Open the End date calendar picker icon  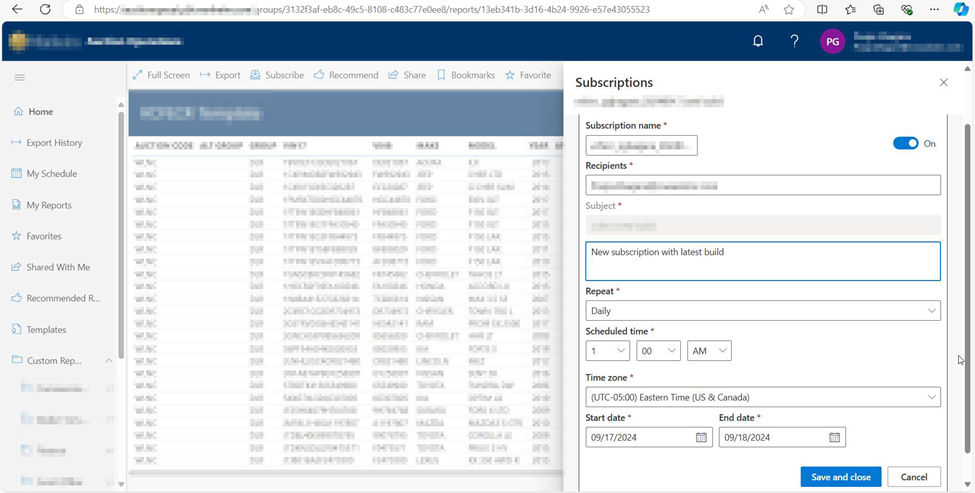pyautogui.click(x=834, y=437)
